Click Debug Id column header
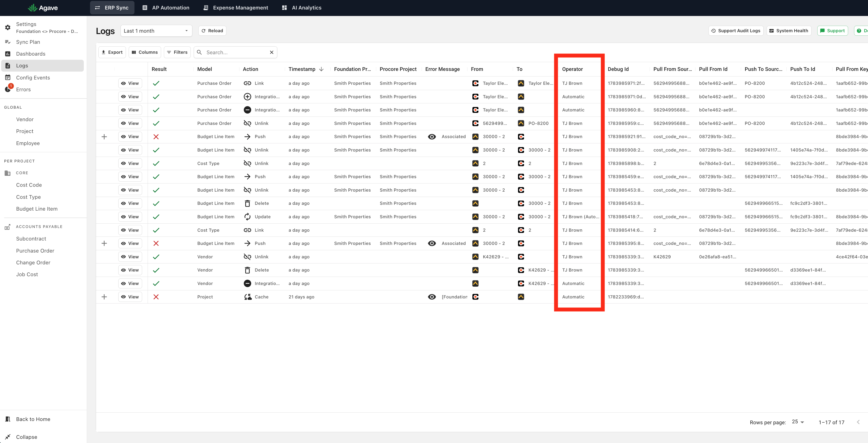 tap(618, 69)
